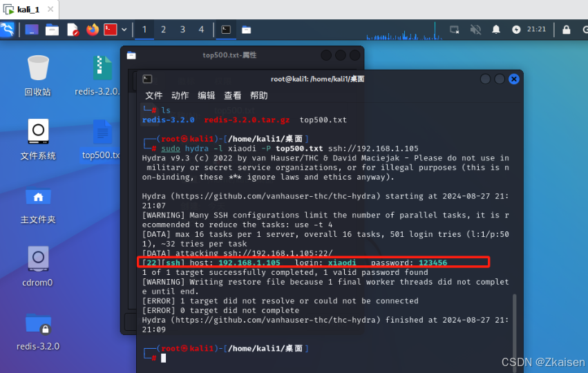This screenshot has height=373, width=588.
Task: Click the 21:21 panel clock
Action: (x=536, y=29)
